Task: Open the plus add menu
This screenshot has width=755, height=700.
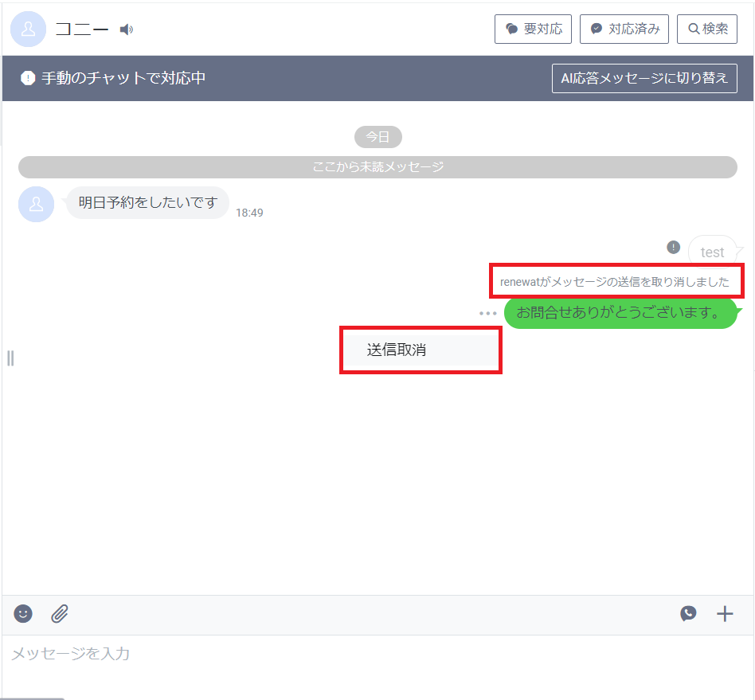Action: pyautogui.click(x=725, y=614)
